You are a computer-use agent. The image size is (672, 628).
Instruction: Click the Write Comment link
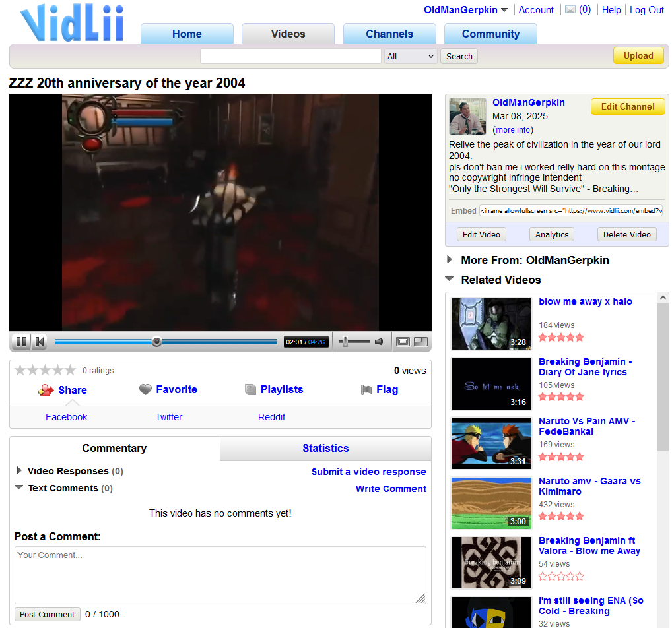(391, 489)
